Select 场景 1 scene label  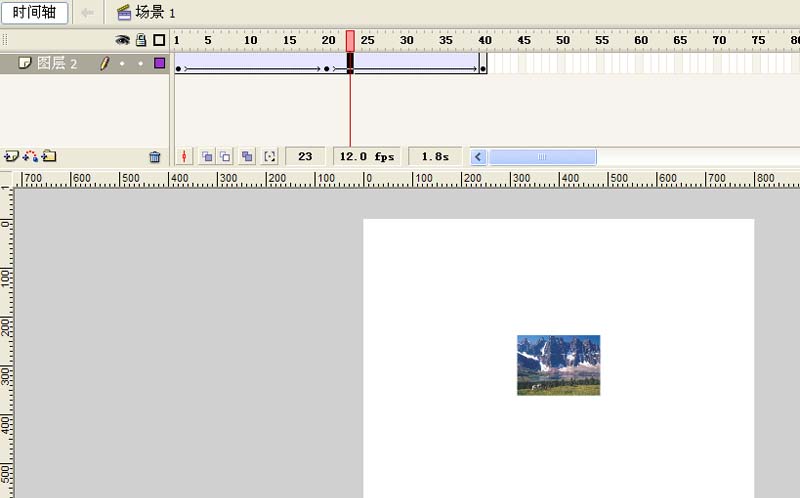point(146,12)
